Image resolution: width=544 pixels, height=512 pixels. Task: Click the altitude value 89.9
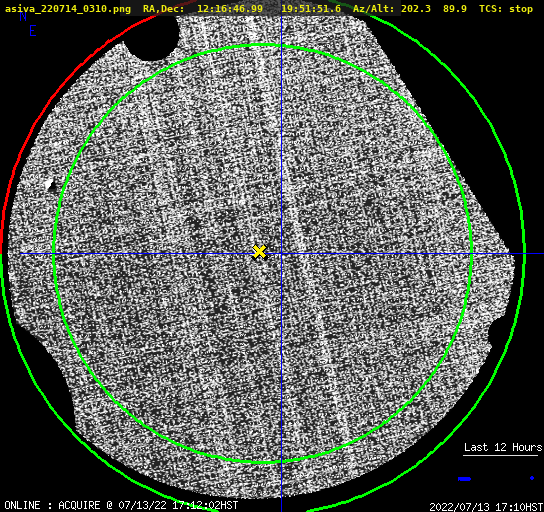(x=455, y=9)
